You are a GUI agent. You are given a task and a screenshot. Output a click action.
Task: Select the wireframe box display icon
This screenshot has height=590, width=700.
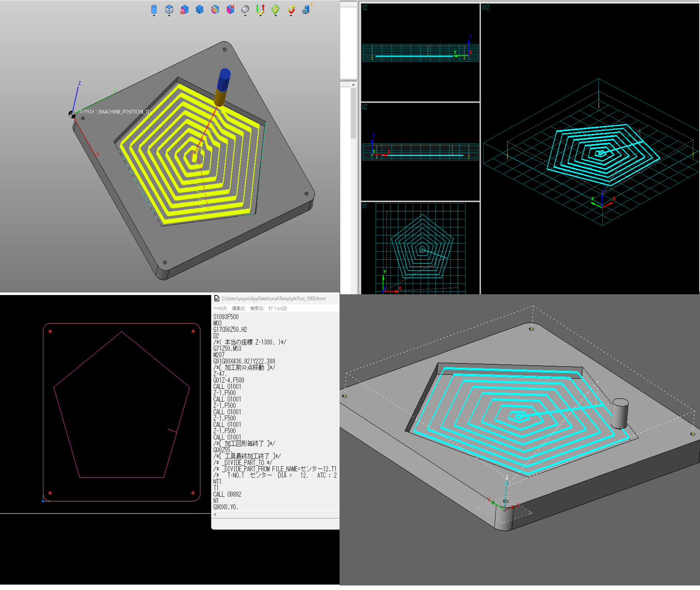tap(169, 9)
